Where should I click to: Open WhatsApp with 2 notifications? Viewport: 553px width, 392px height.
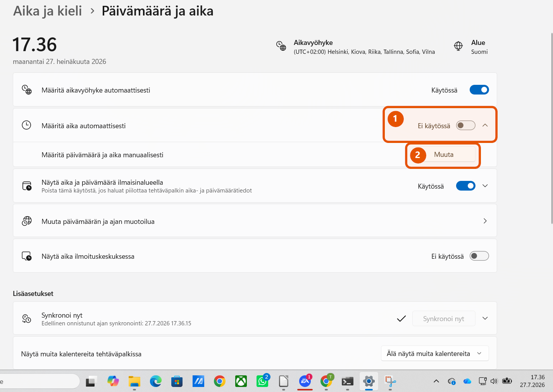click(262, 382)
